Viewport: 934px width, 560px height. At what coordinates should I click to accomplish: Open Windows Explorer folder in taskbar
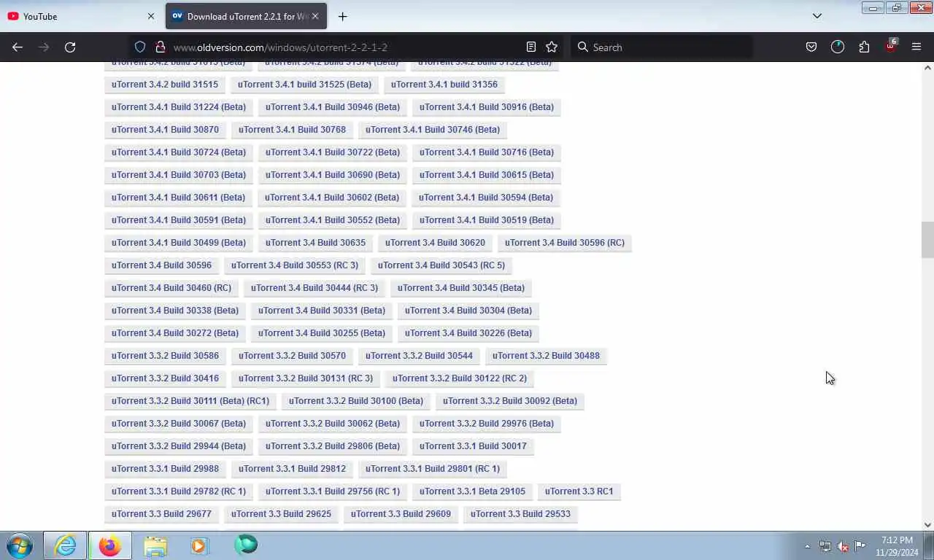pos(155,545)
